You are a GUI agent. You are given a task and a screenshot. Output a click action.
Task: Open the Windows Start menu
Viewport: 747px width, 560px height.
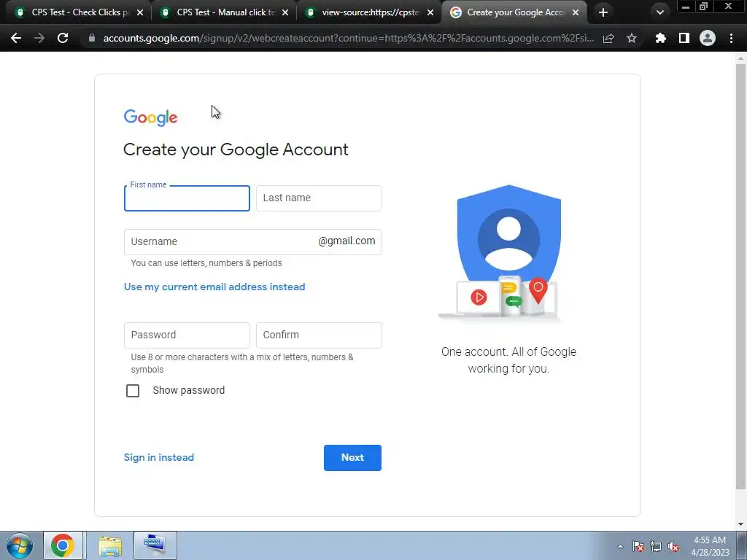click(x=20, y=545)
